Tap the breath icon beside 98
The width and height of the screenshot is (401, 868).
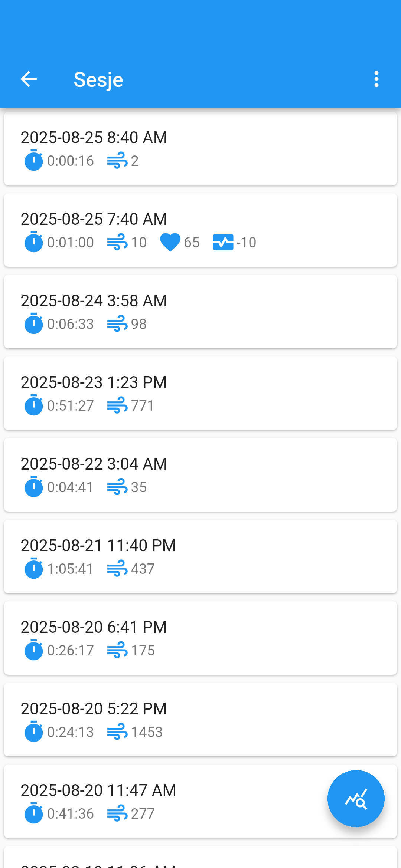pyautogui.click(x=117, y=324)
